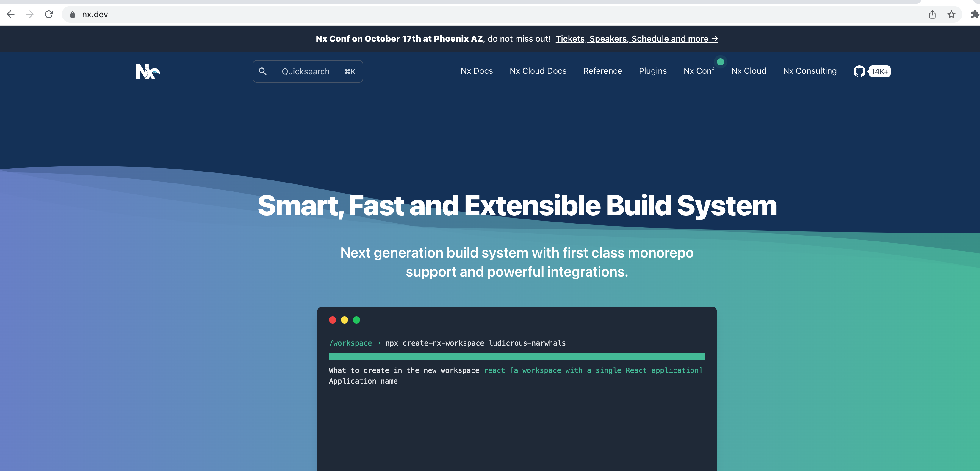
Task: Click the browser share icon
Action: click(932, 14)
